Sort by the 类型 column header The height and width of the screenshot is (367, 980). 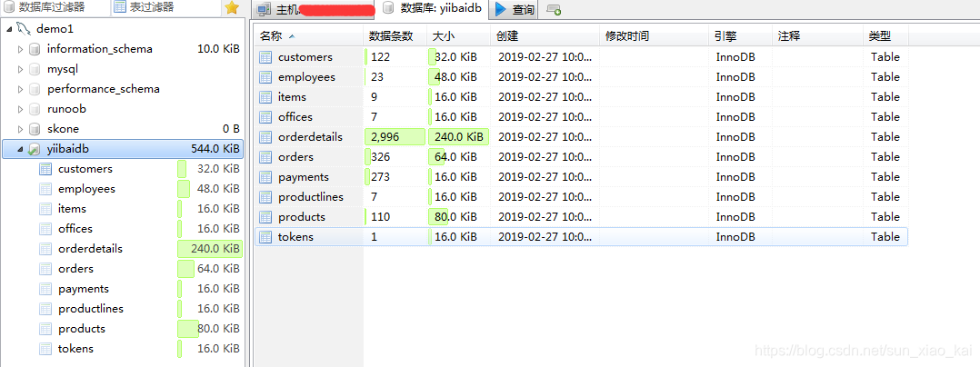[885, 36]
